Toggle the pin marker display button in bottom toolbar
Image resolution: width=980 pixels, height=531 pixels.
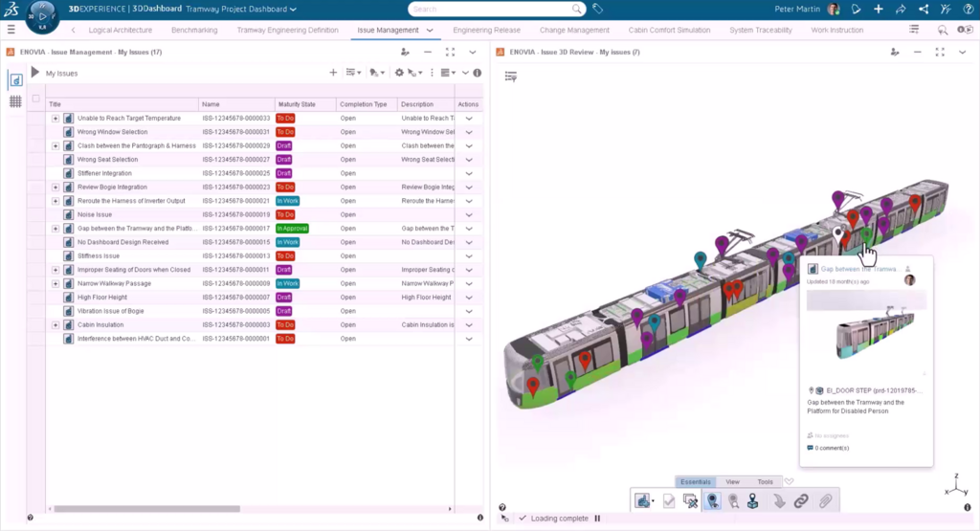(x=712, y=500)
